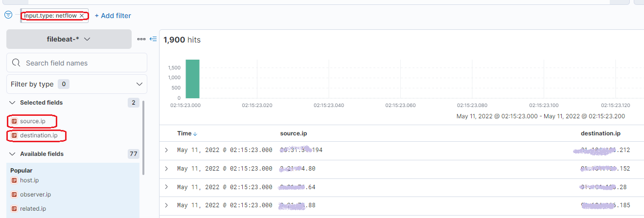Expand the document row ending in .88
This screenshot has width=644, height=218.
[166, 206]
